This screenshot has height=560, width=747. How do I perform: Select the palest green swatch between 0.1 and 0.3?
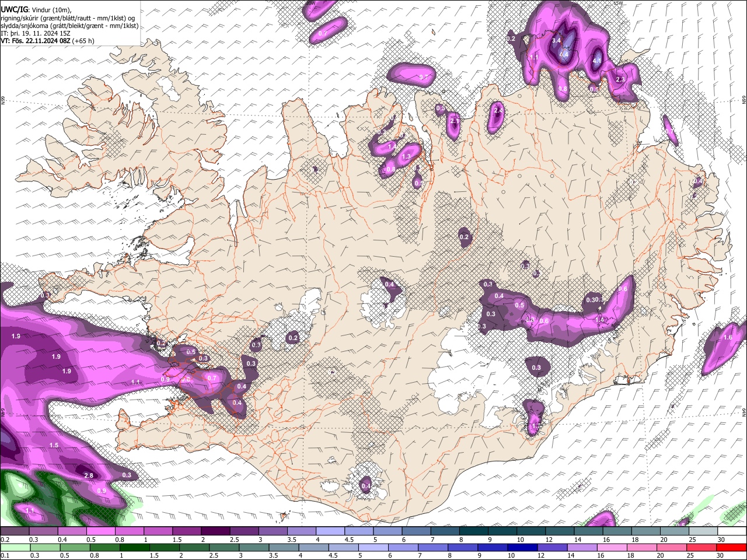tap(15, 547)
